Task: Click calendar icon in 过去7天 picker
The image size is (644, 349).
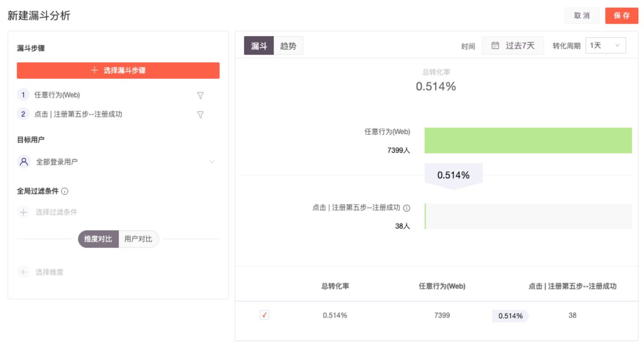Action: point(495,46)
